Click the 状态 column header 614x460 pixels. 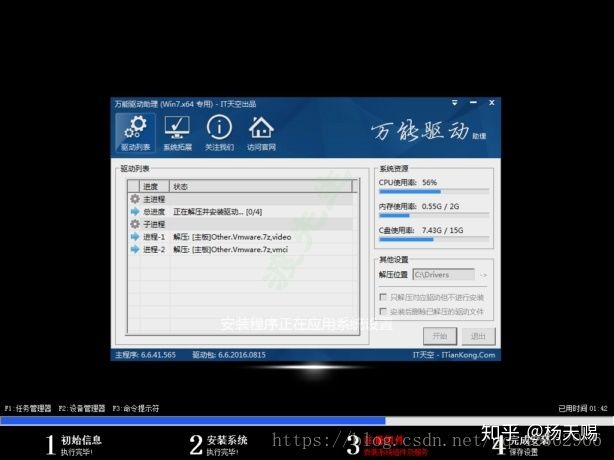coord(261,187)
